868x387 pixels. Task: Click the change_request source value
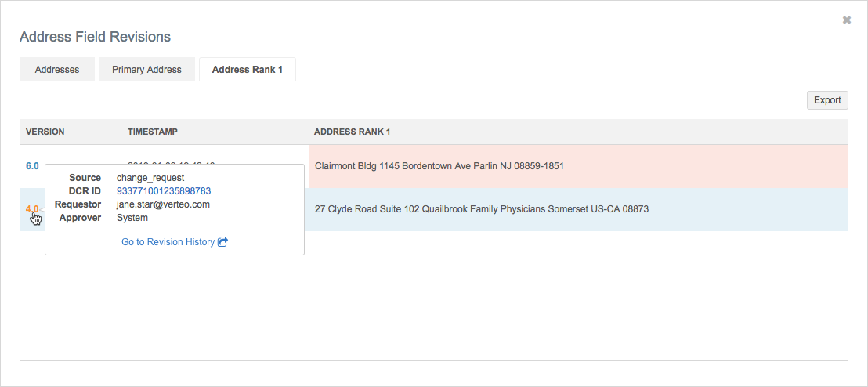point(150,178)
